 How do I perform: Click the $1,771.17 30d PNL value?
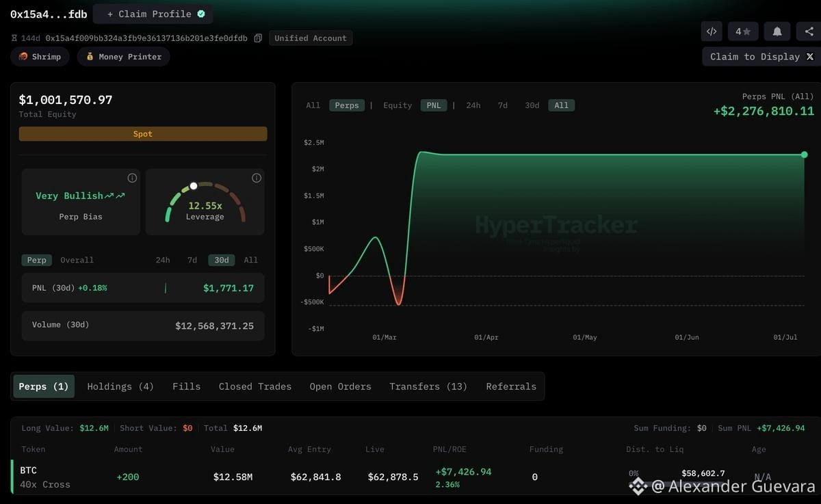tap(229, 288)
